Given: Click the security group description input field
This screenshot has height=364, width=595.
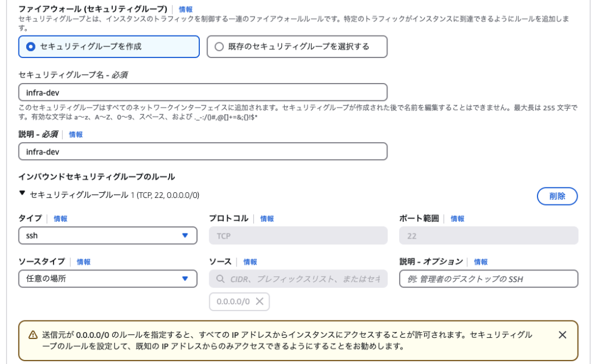Looking at the screenshot, I should 202,152.
